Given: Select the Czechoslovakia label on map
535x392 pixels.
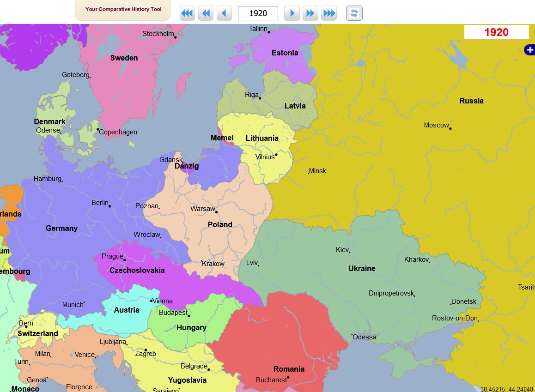Looking at the screenshot, I should pyautogui.click(x=137, y=270).
